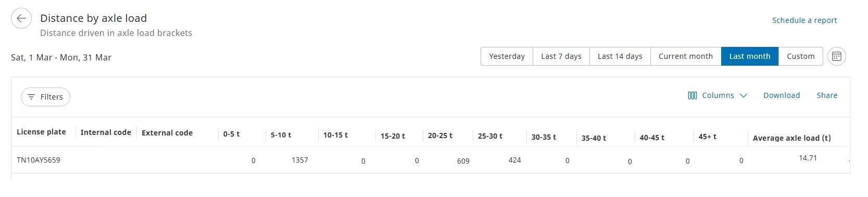Select the Yesterday range
The image size is (868, 197).
pos(507,56)
